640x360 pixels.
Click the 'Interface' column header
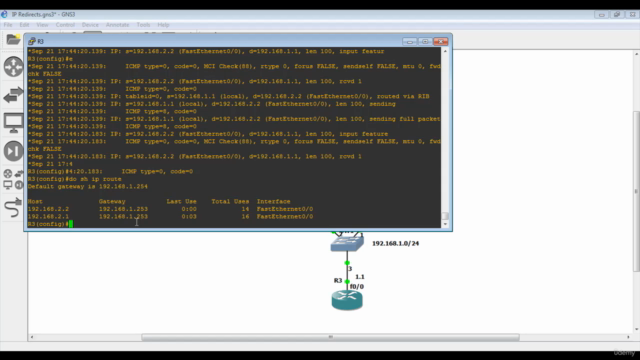[x=273, y=202]
